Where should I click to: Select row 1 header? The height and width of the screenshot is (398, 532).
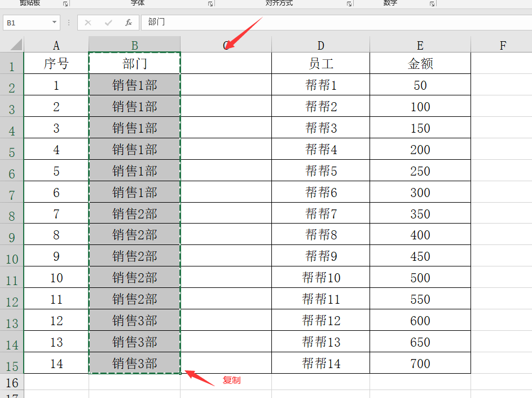11,63
